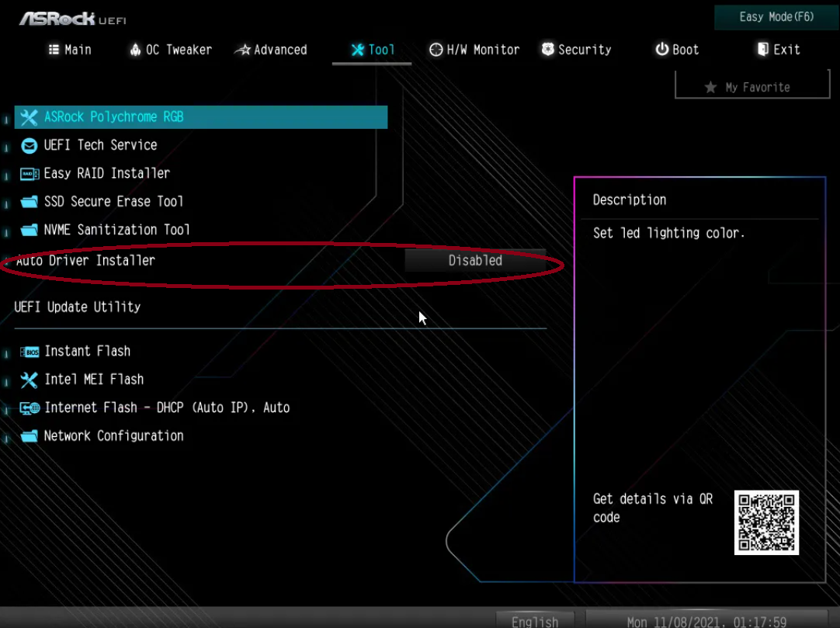Switch to the Boot tab
The height and width of the screenshot is (628, 840).
tap(677, 50)
